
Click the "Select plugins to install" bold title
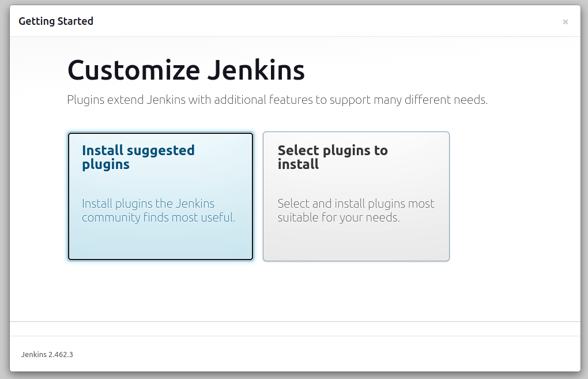333,157
